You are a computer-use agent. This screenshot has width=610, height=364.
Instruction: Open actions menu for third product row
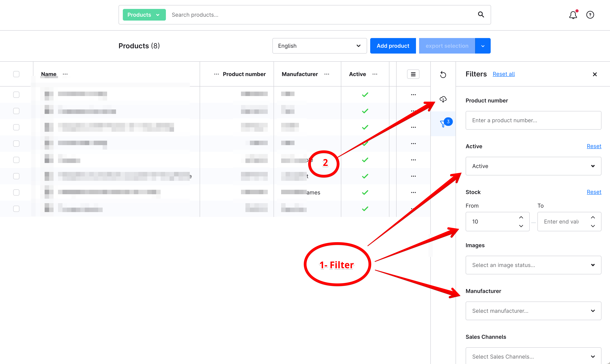point(413,127)
